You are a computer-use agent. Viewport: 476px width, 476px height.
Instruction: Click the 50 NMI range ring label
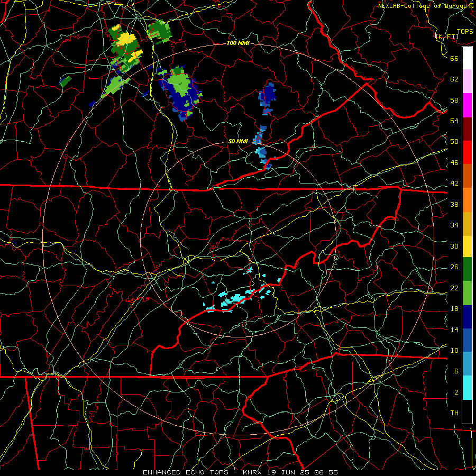(x=238, y=141)
